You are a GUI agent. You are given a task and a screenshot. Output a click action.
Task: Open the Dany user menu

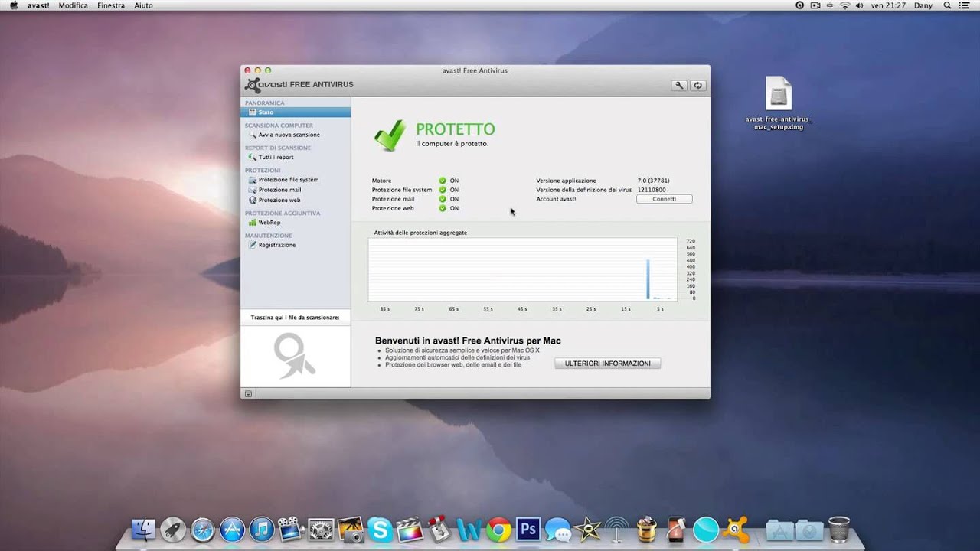923,5
